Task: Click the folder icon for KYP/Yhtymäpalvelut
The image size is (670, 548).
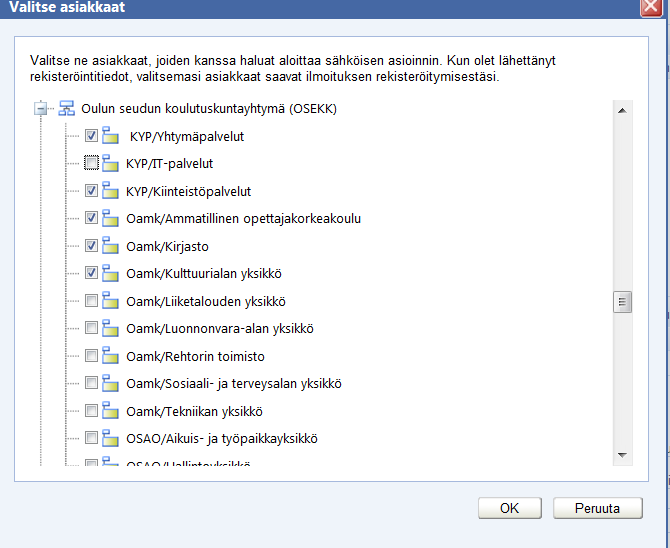Action: (110, 135)
